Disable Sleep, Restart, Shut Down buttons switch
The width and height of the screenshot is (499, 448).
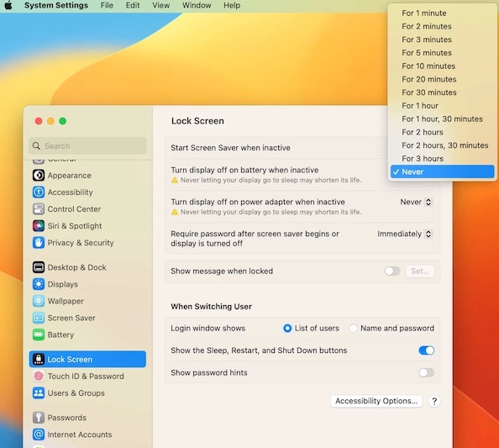click(427, 350)
